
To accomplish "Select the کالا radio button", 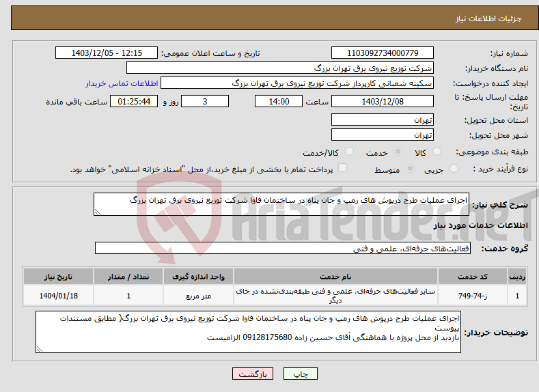I will click(437, 152).
